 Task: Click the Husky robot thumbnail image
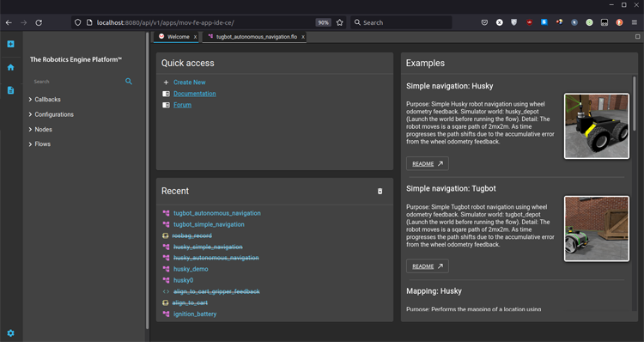597,125
